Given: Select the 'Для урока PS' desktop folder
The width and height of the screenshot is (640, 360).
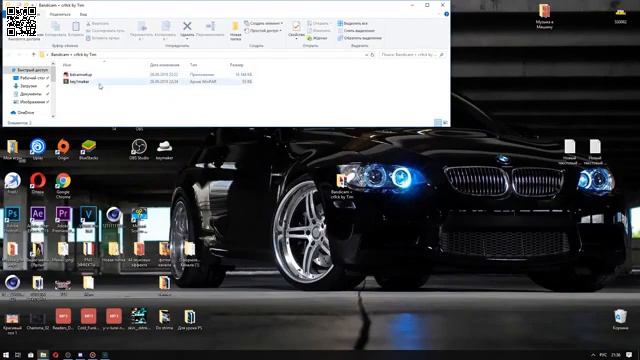Looking at the screenshot, I should point(189,319).
